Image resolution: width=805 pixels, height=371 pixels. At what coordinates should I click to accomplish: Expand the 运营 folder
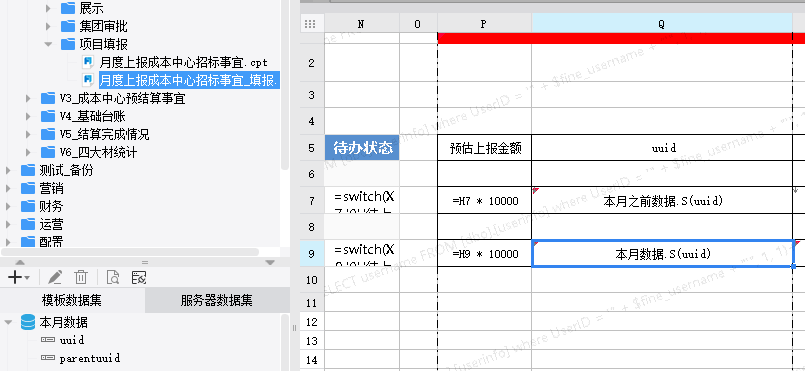tap(8, 224)
